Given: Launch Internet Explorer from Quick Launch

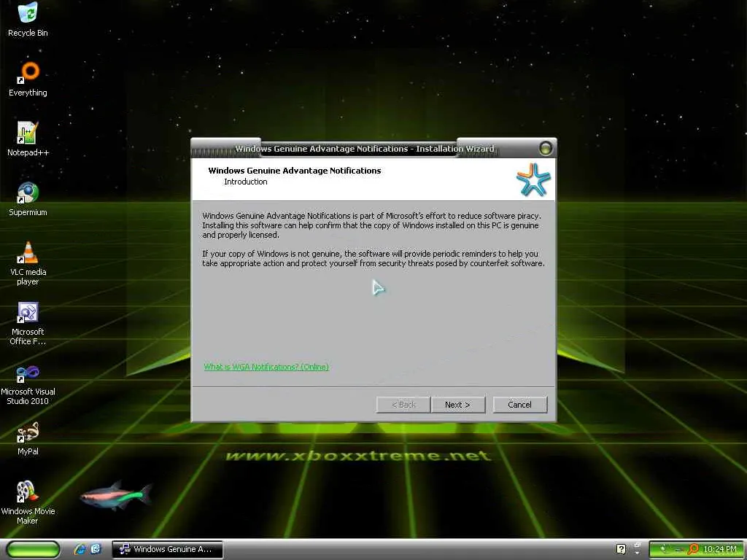Looking at the screenshot, I should pyautogui.click(x=80, y=549).
